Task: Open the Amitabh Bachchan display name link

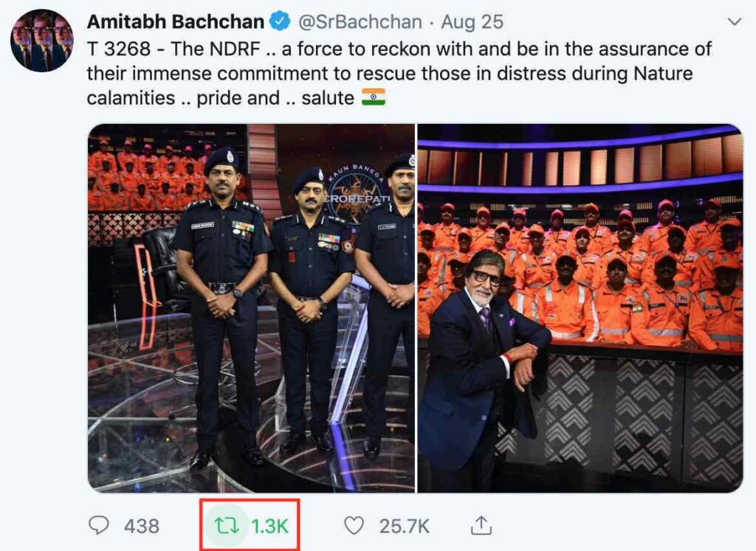Action: click(176, 22)
